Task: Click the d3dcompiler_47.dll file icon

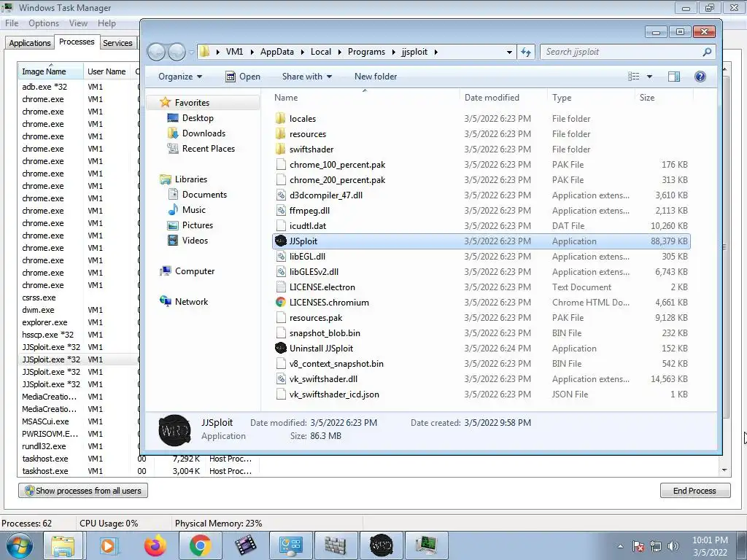Action: coord(281,195)
